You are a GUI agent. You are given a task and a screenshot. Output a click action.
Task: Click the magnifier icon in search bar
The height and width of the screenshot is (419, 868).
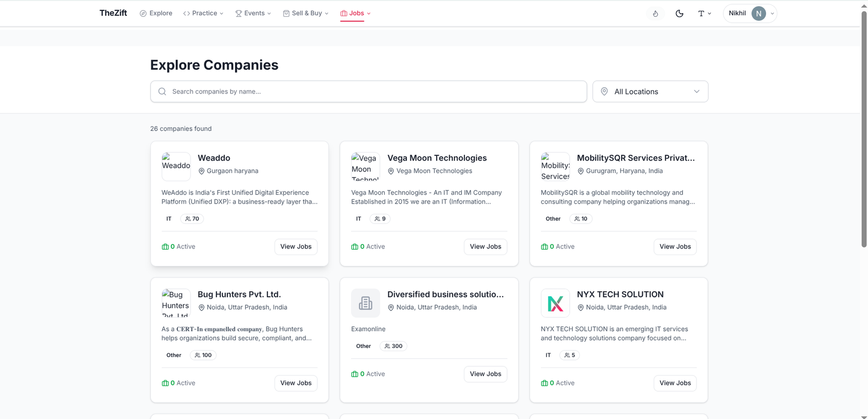pyautogui.click(x=162, y=91)
